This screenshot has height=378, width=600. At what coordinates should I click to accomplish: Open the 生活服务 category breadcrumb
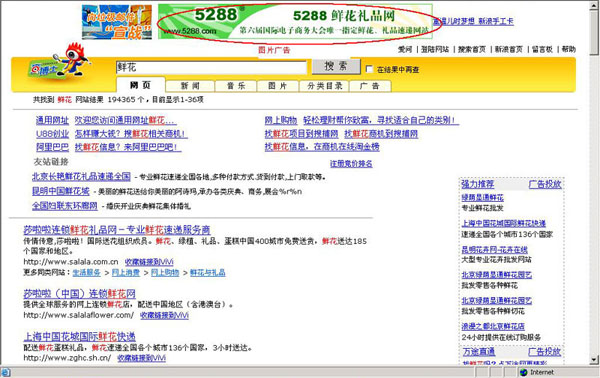click(86, 273)
